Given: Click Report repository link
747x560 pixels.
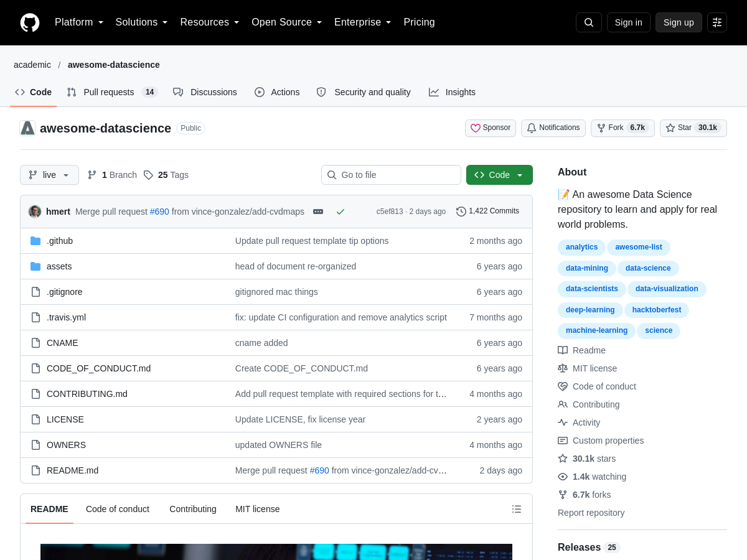Looking at the screenshot, I should [x=591, y=513].
